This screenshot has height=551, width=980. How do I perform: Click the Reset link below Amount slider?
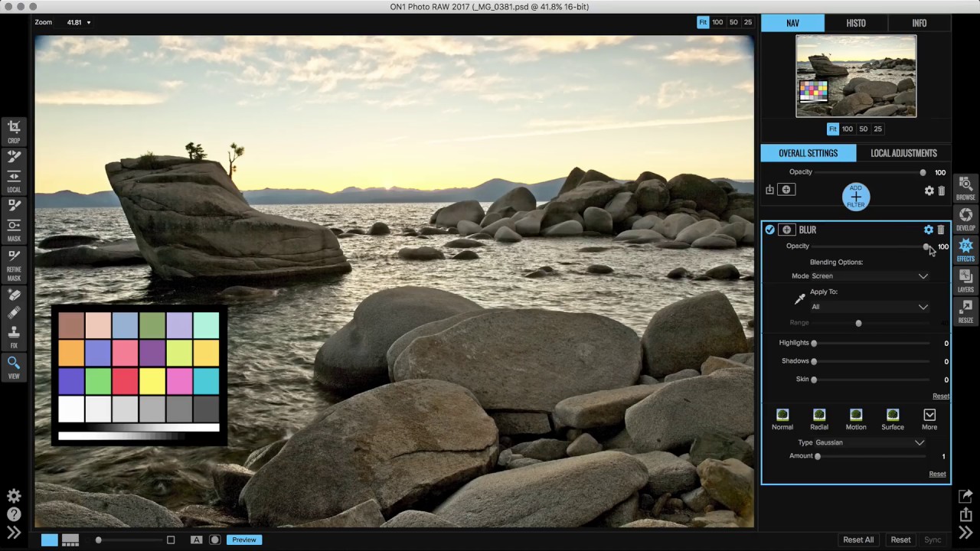937,474
